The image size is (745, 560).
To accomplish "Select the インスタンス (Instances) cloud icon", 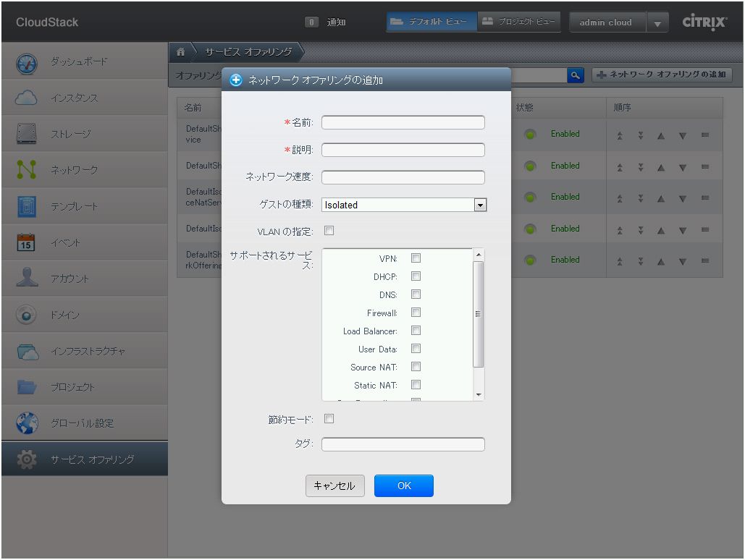I will (26, 98).
